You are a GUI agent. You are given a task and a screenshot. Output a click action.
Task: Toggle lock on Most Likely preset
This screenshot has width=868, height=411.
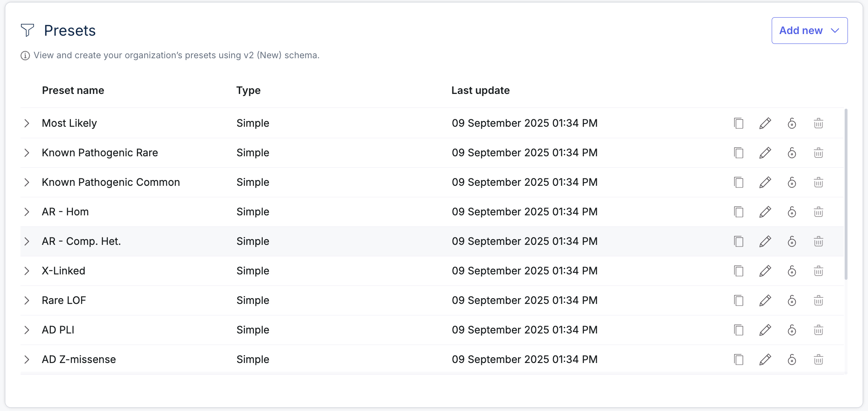(792, 123)
